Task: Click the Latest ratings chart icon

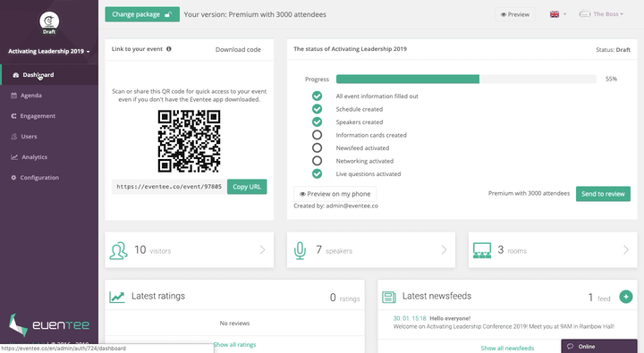Action: coord(117,297)
